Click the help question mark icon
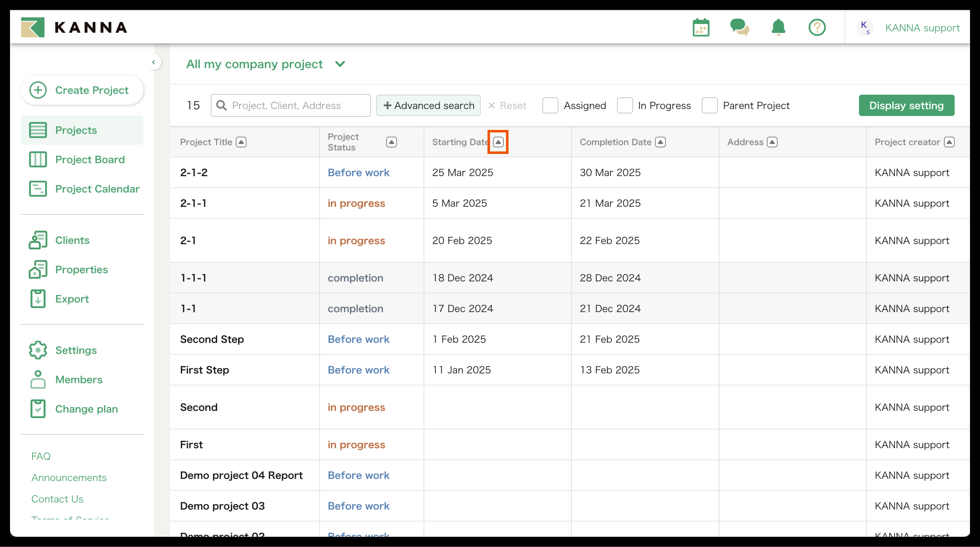The width and height of the screenshot is (980, 547). coord(817,27)
